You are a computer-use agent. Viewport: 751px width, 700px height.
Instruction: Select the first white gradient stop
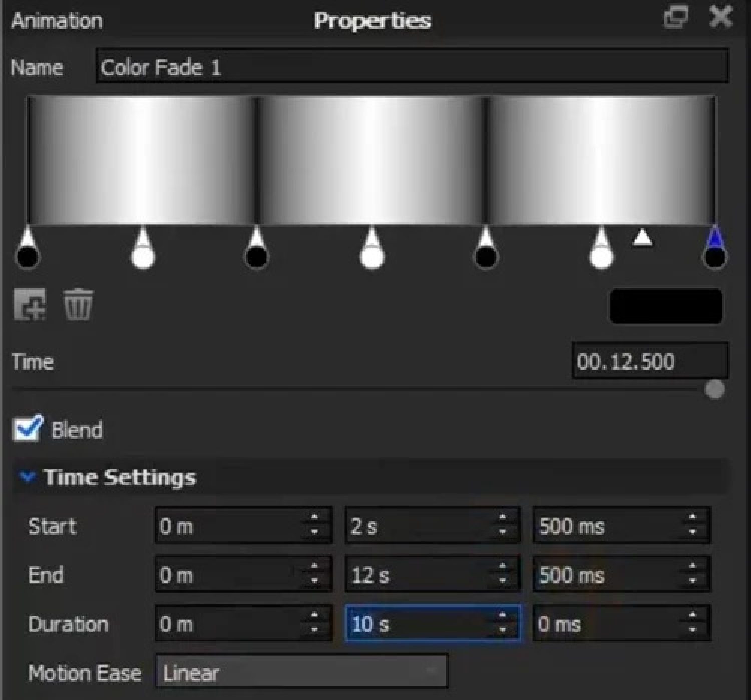pyautogui.click(x=143, y=256)
